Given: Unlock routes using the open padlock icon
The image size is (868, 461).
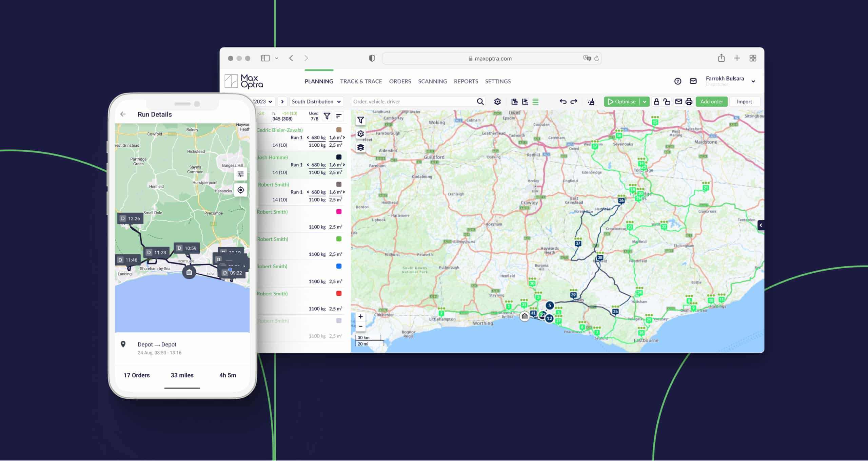Looking at the screenshot, I should tap(667, 101).
